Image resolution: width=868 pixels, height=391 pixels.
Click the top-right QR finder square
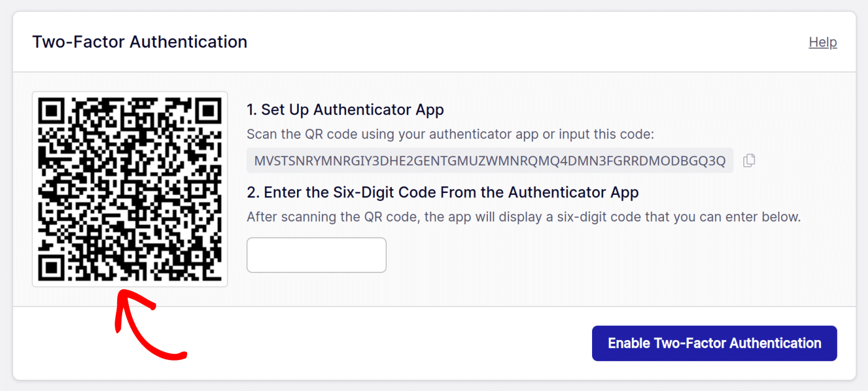(x=208, y=111)
